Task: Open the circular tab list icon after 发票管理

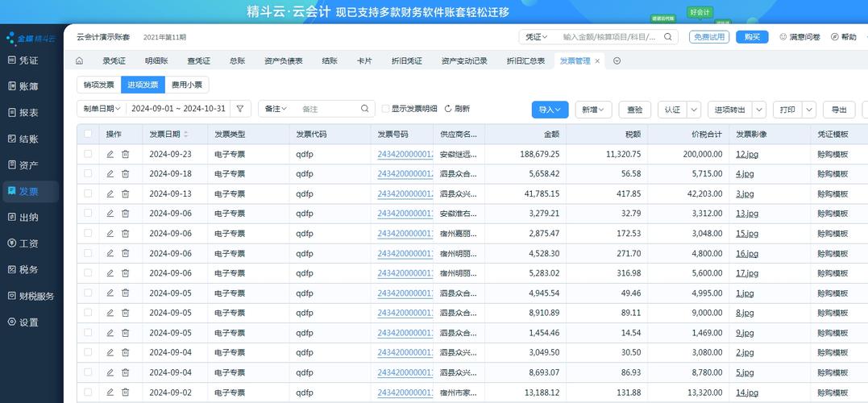Action: (x=617, y=61)
